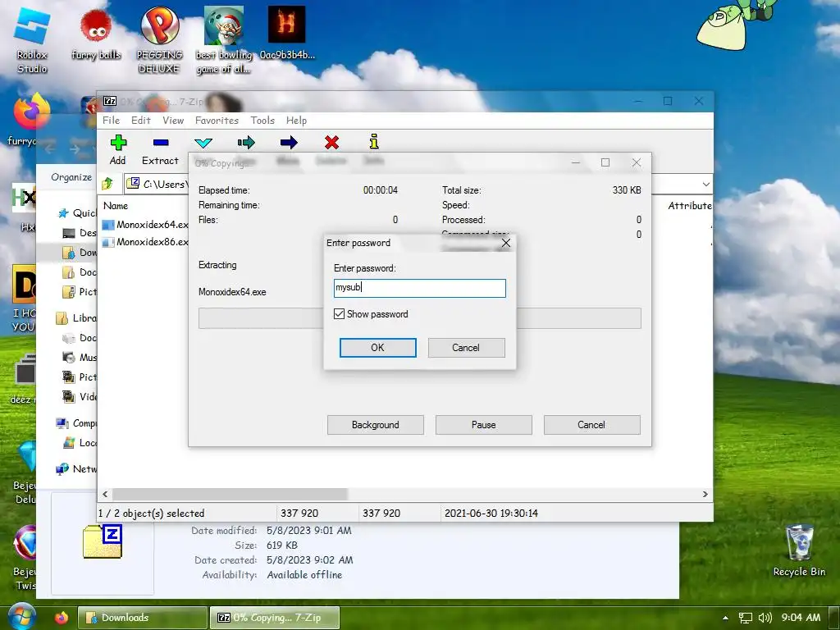Click the Background button
This screenshot has height=630, width=840.
[376, 425]
